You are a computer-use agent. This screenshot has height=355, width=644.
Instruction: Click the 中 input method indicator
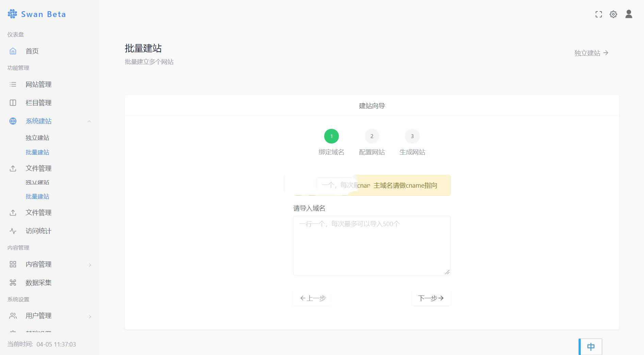[591, 346]
